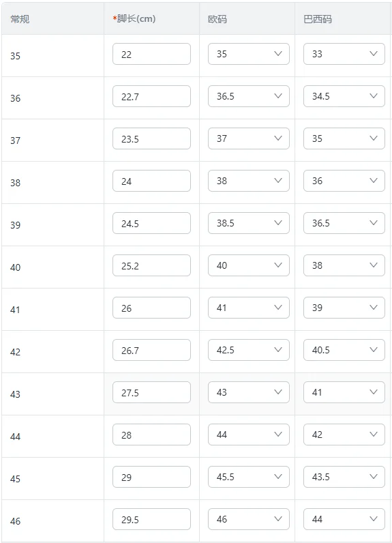Focus the foot length field showing 23.5
The width and height of the screenshot is (392, 543).
tap(151, 138)
